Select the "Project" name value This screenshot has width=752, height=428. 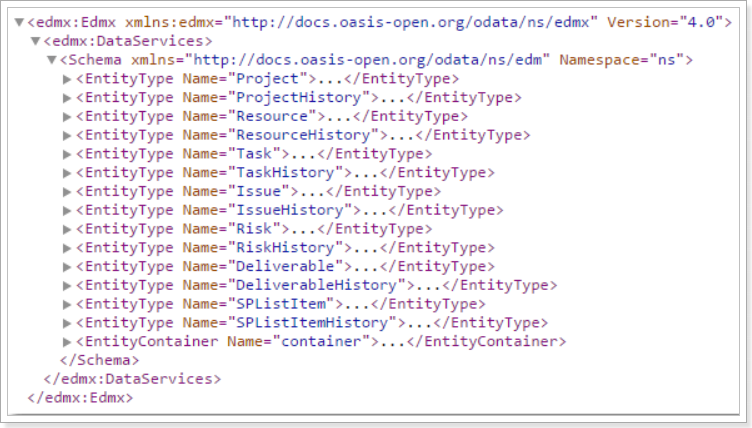[268, 79]
